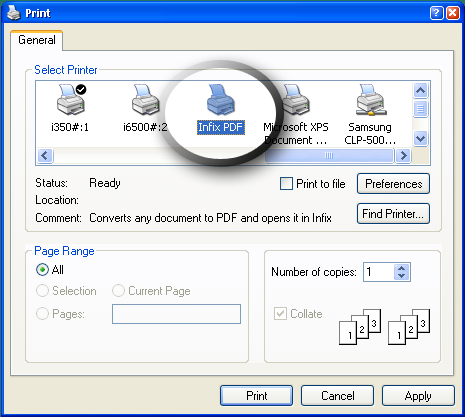The height and width of the screenshot is (417, 465).
Task: Click the Pages range text field
Action: click(x=176, y=314)
